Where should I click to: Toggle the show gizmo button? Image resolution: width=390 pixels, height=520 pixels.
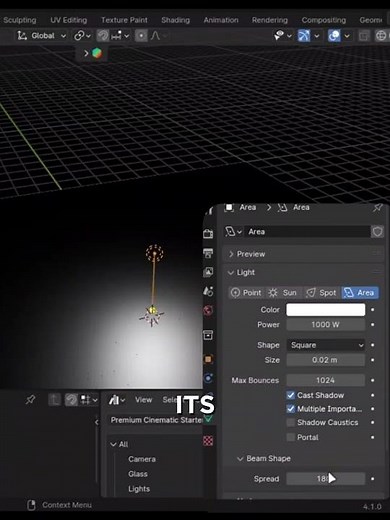coord(303,36)
